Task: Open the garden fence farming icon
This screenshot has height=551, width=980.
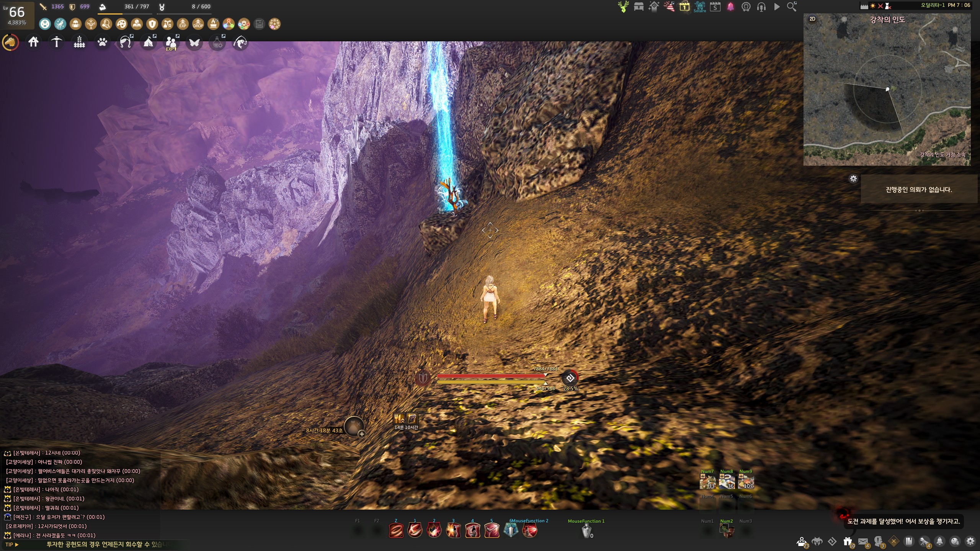Action: pos(79,42)
